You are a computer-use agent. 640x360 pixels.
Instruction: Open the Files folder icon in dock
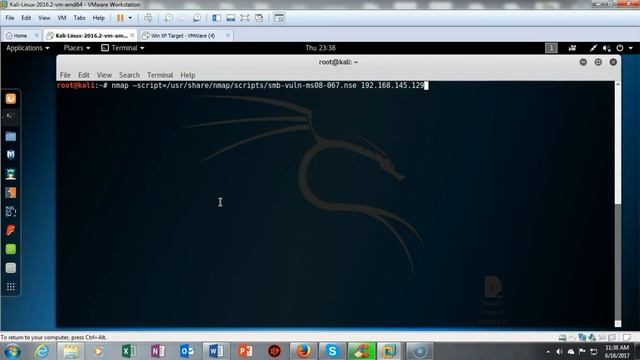[11, 136]
